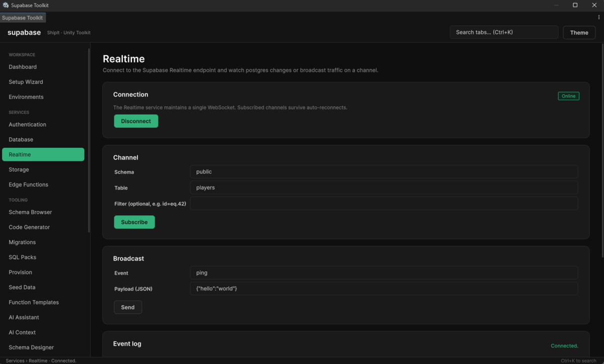Click the green Connected. status in Event log
Screen dimensions: 604x364
click(x=564, y=346)
